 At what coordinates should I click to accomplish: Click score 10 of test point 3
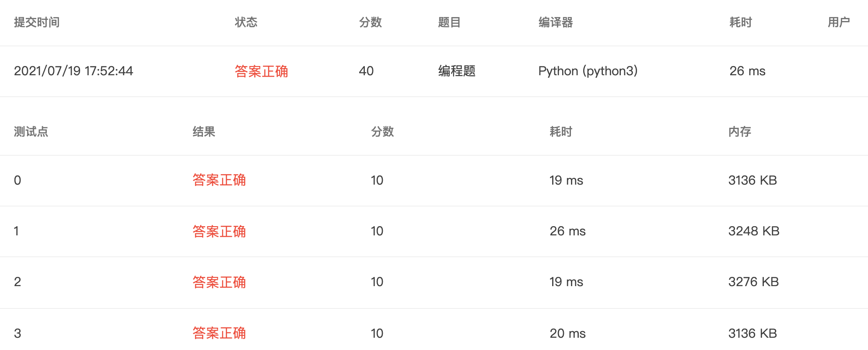pyautogui.click(x=377, y=333)
